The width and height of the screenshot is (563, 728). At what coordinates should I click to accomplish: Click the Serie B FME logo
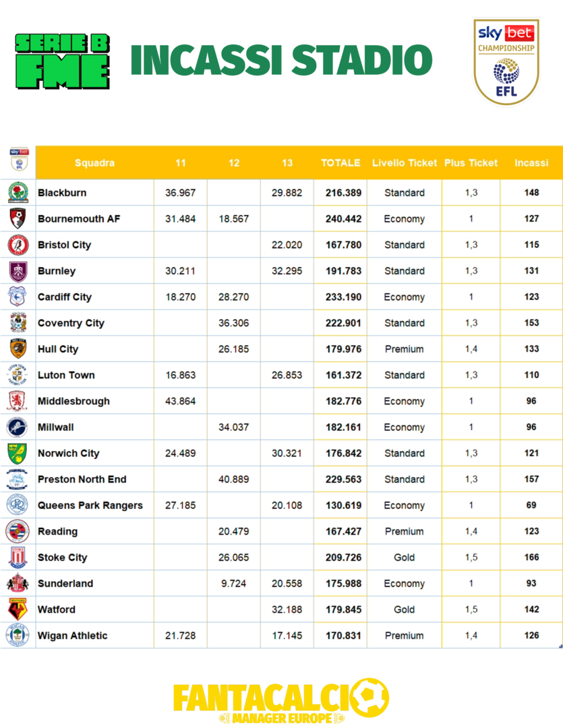pyautogui.click(x=62, y=62)
